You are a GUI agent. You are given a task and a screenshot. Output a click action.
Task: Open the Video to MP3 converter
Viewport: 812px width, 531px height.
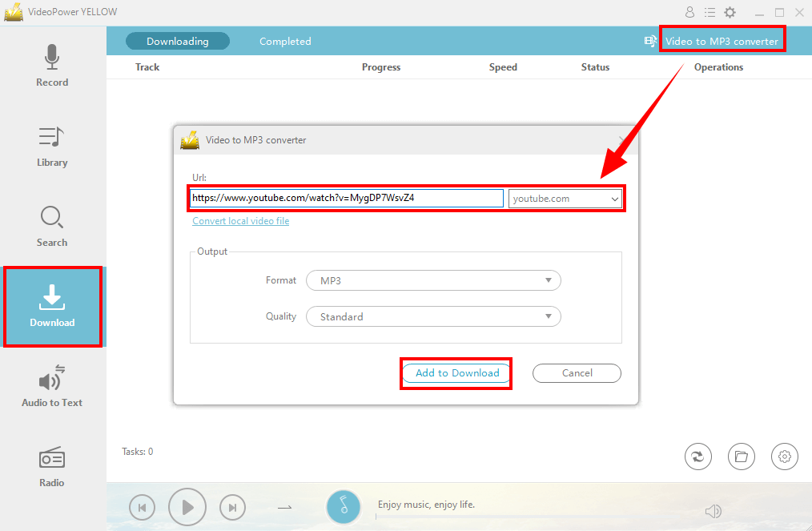tap(722, 41)
